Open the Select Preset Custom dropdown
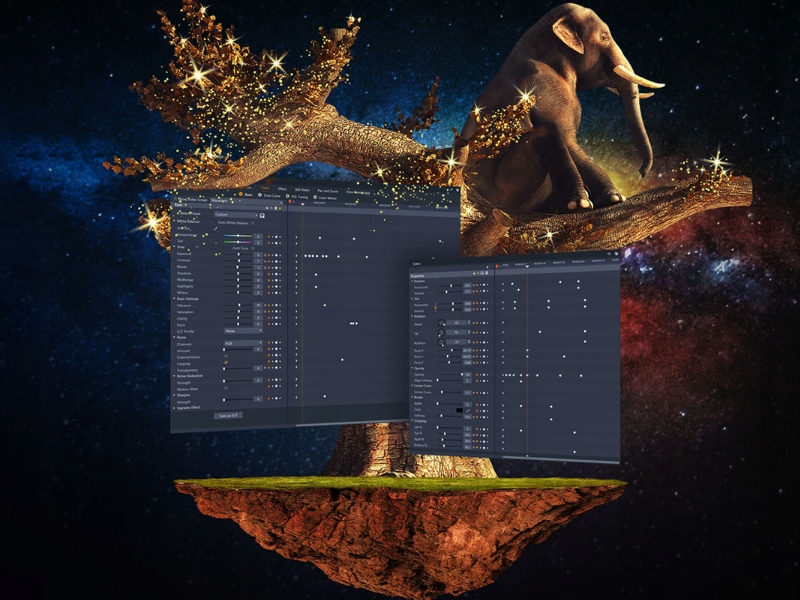The width and height of the screenshot is (800, 600). coord(236,215)
